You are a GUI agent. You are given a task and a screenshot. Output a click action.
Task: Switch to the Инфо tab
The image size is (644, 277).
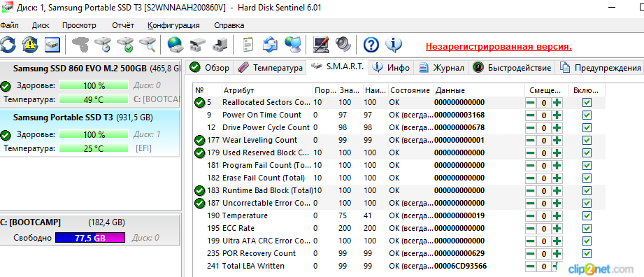pos(391,68)
